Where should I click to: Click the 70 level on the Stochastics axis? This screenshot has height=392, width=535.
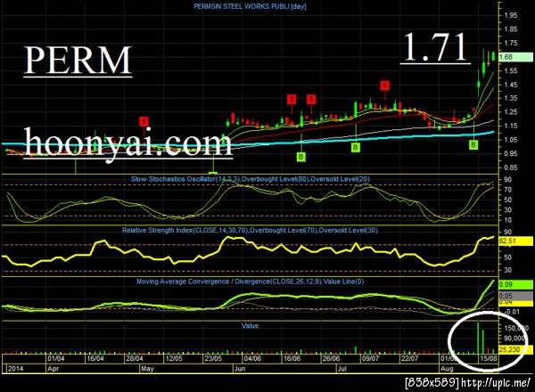click(507, 190)
